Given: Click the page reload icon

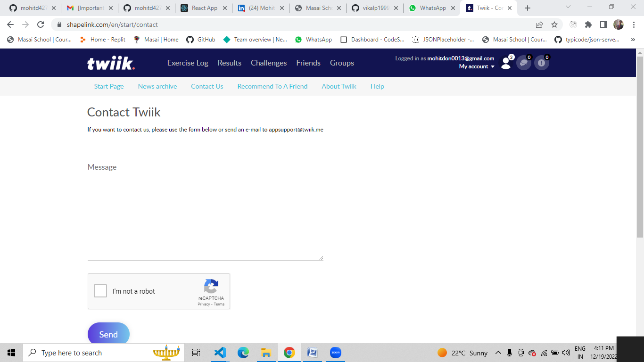Looking at the screenshot, I should point(41,24).
